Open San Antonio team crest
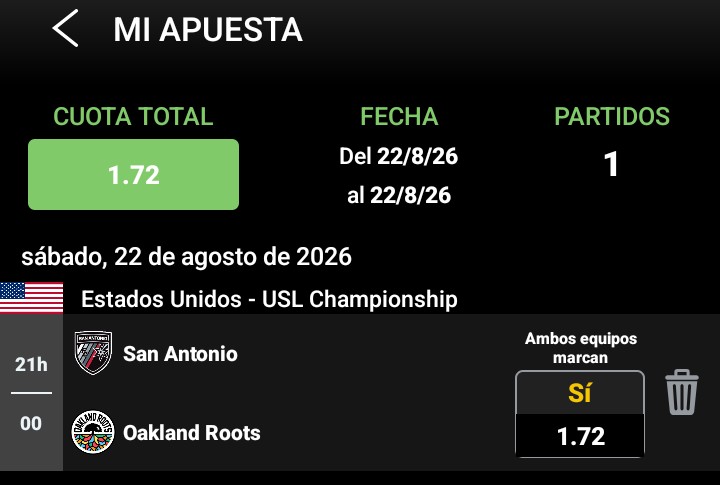This screenshot has height=485, width=720. tap(93, 353)
